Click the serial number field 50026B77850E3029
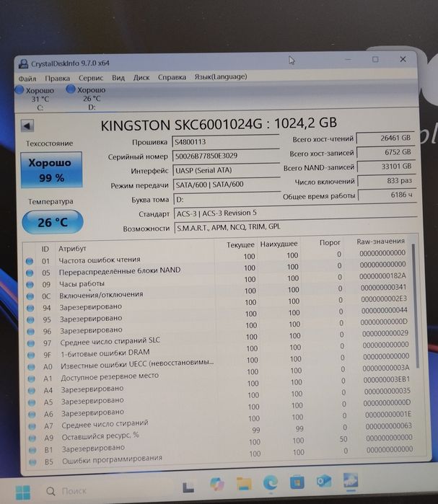 pos(226,156)
